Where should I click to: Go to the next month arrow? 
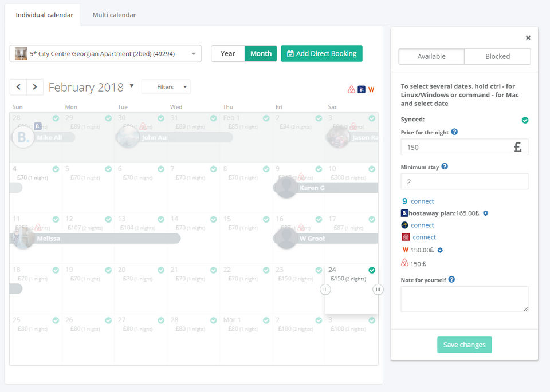35,87
